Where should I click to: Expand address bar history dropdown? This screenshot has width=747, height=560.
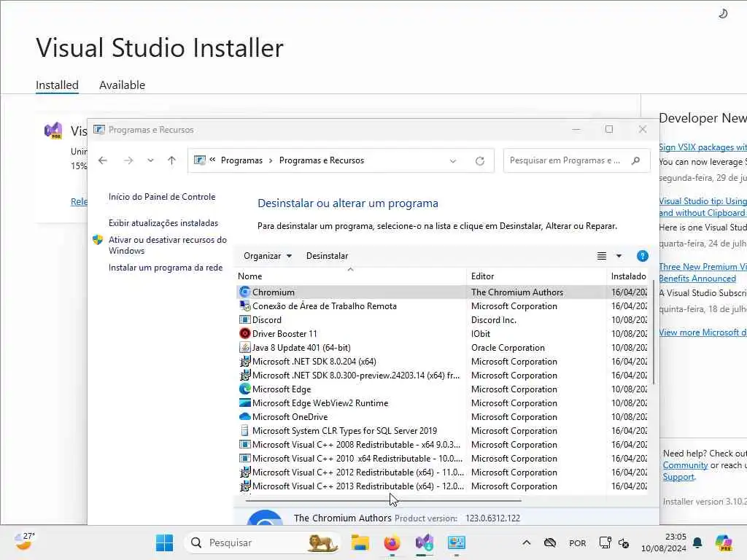(x=452, y=161)
